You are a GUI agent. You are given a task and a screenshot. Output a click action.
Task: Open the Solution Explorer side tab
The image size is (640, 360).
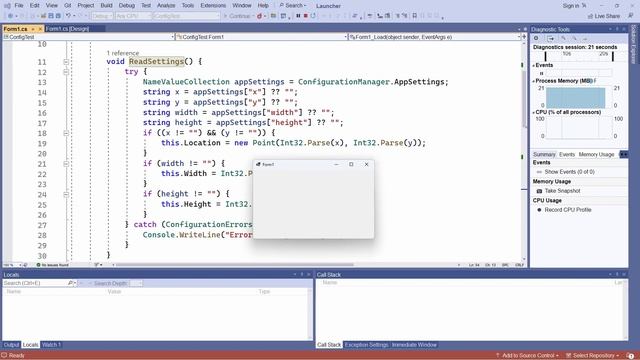634,45
